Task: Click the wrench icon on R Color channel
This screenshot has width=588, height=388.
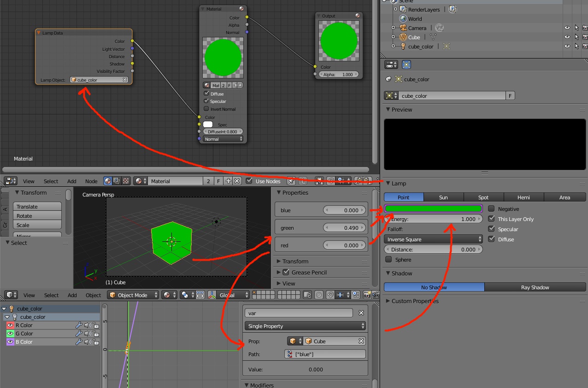Action: pyautogui.click(x=79, y=325)
